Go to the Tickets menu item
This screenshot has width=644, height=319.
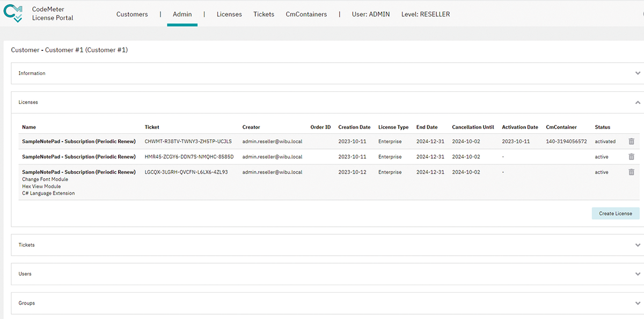264,14
